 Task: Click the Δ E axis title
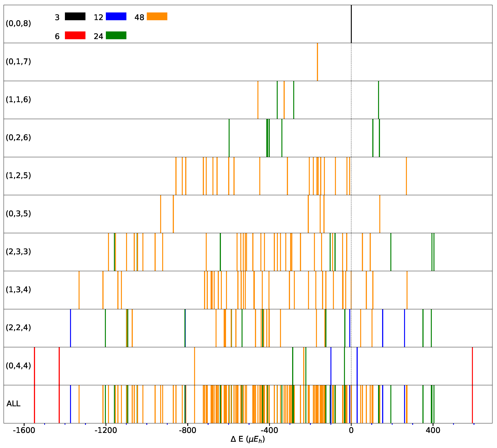(248, 439)
